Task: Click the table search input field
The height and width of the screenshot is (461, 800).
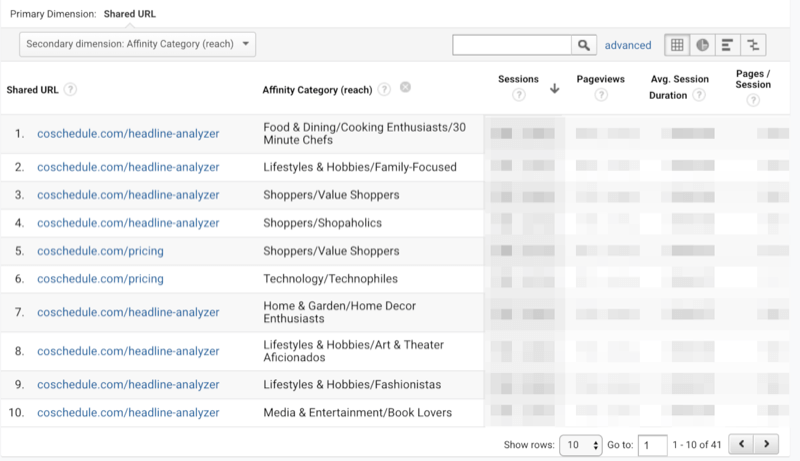Action: 512,45
